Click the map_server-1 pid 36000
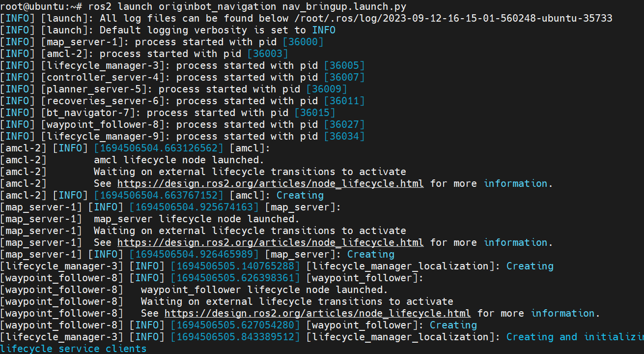 (x=303, y=42)
